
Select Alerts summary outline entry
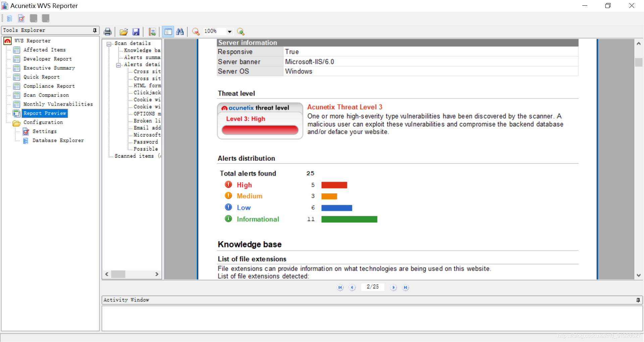(142, 57)
